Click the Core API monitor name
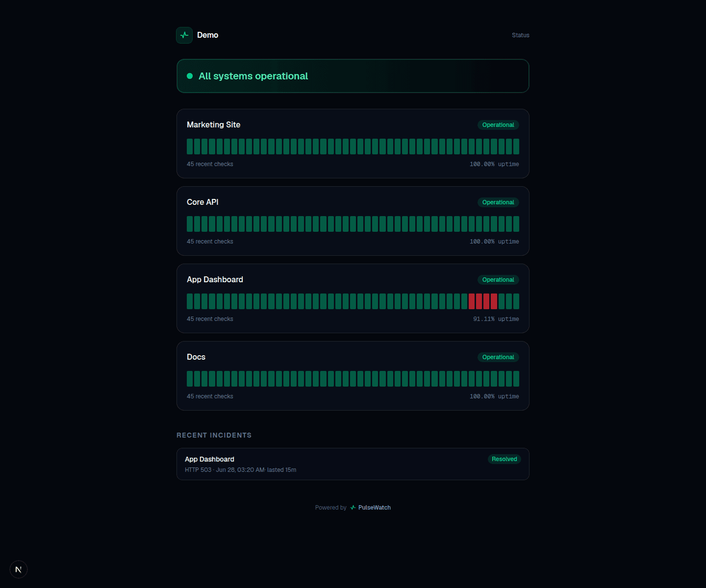706x588 pixels. pyautogui.click(x=202, y=202)
